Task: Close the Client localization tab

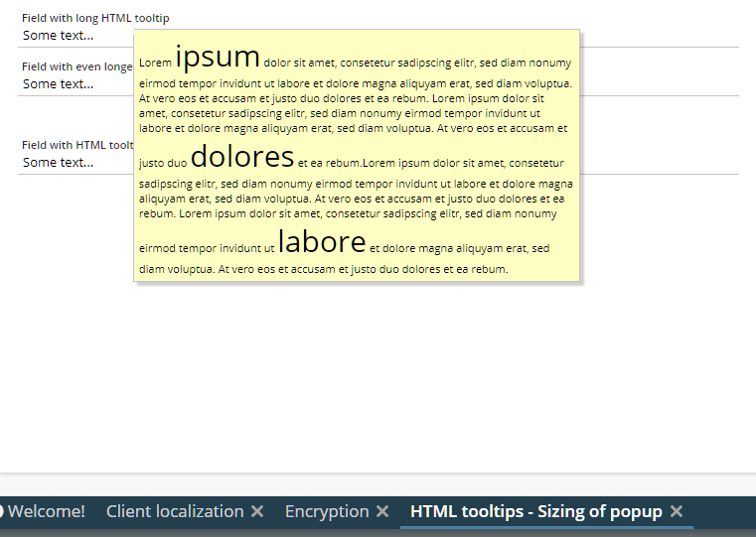Action: tap(257, 511)
